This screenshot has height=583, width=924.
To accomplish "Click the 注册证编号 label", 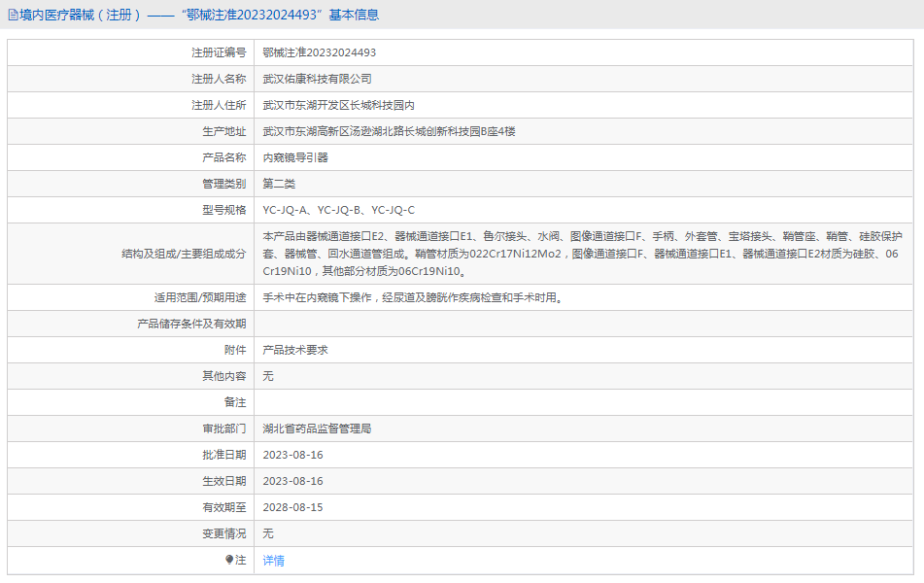I will click(x=219, y=52).
